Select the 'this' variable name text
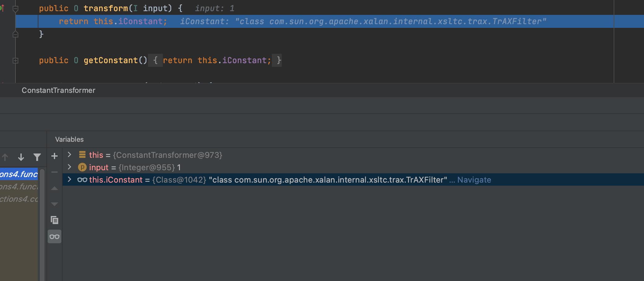This screenshot has width=644, height=281. click(96, 155)
